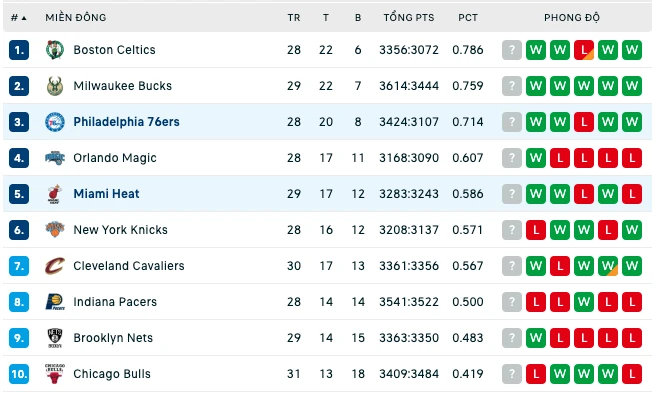Image resolution: width=654 pixels, height=395 pixels.
Task: Click the Miami Heat flame logo
Action: pyautogui.click(x=55, y=194)
